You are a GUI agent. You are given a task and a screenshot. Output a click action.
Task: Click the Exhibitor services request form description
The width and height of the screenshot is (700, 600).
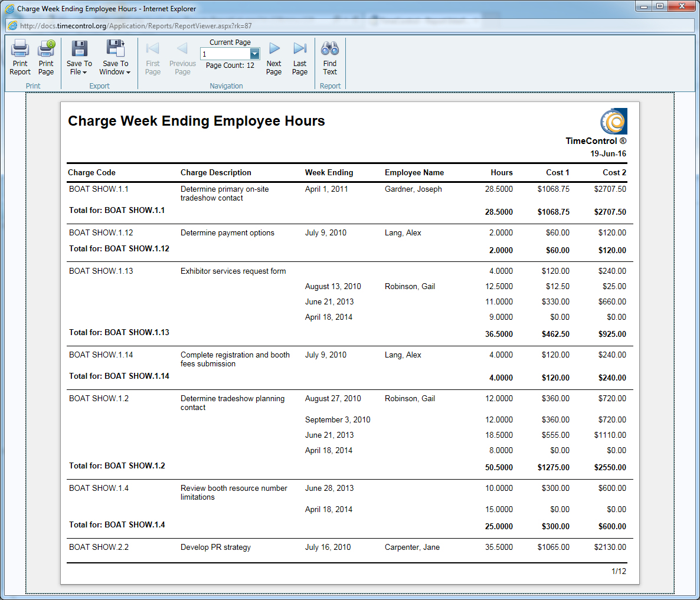point(233,271)
